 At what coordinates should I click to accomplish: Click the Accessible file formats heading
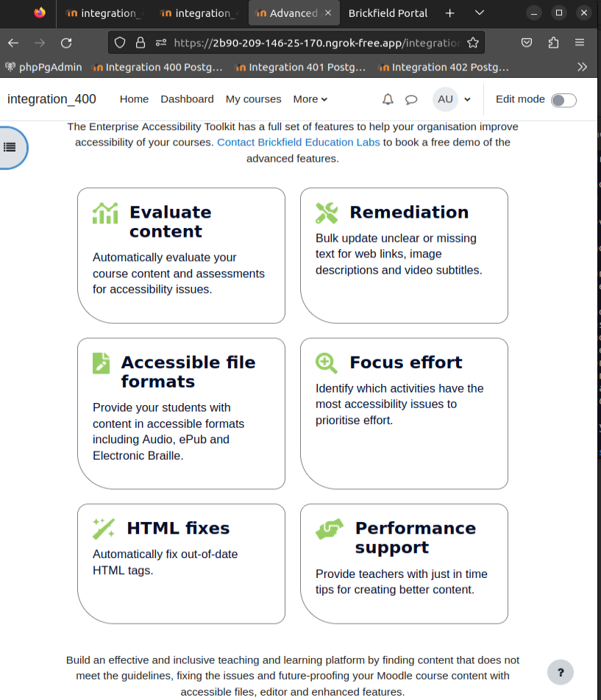tap(188, 372)
